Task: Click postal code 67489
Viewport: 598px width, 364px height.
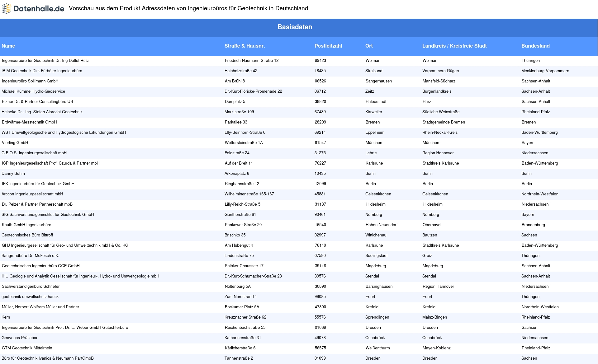Action: [x=320, y=112]
